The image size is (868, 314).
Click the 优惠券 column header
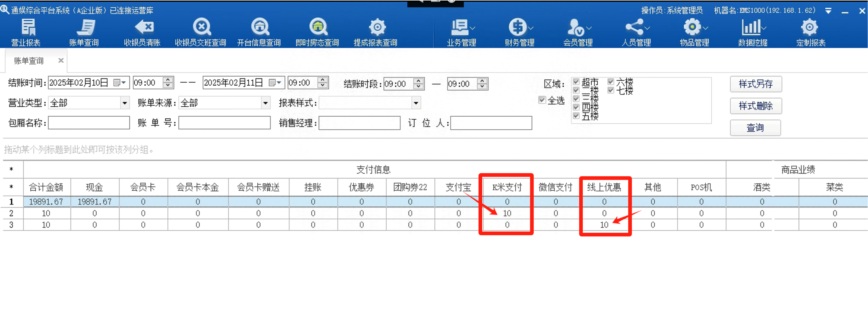pos(362,187)
